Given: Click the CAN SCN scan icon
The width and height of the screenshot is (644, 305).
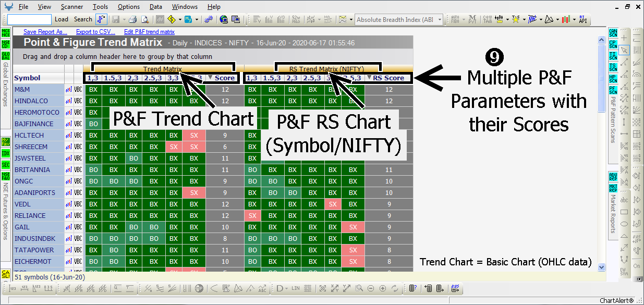Looking at the screenshot, I should tap(613, 33).
